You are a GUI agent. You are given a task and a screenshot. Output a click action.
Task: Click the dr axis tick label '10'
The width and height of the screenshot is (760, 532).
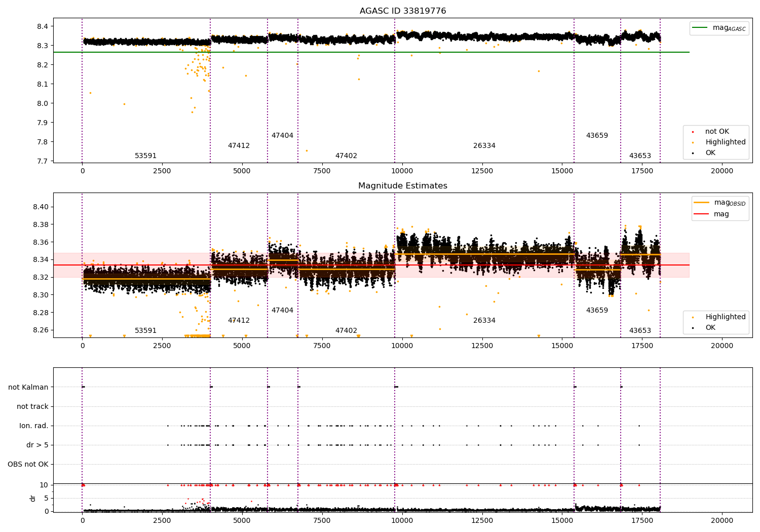click(44, 485)
